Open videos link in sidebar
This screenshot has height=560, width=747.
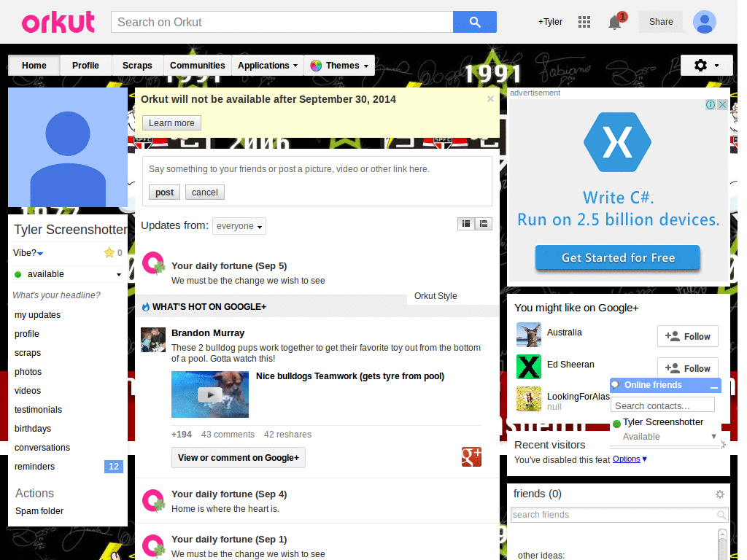[28, 391]
